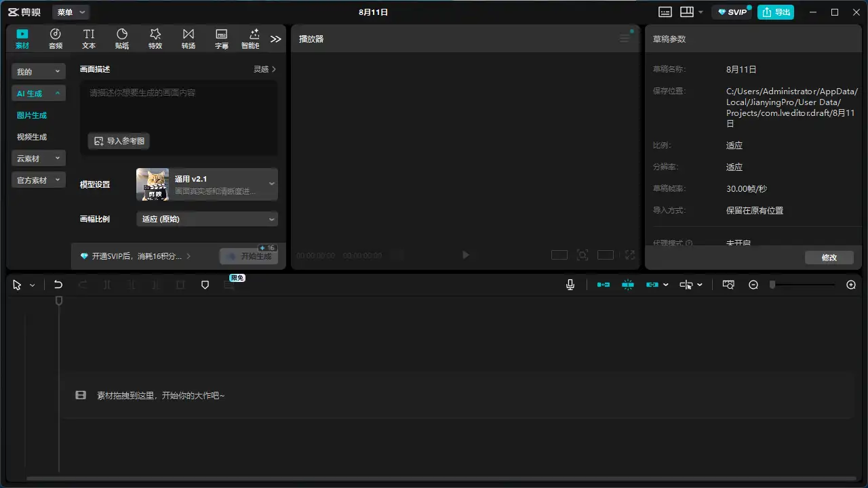Expand the 通用 v2.1 model dropdown
Screen dimensions: 868x488
207,184
